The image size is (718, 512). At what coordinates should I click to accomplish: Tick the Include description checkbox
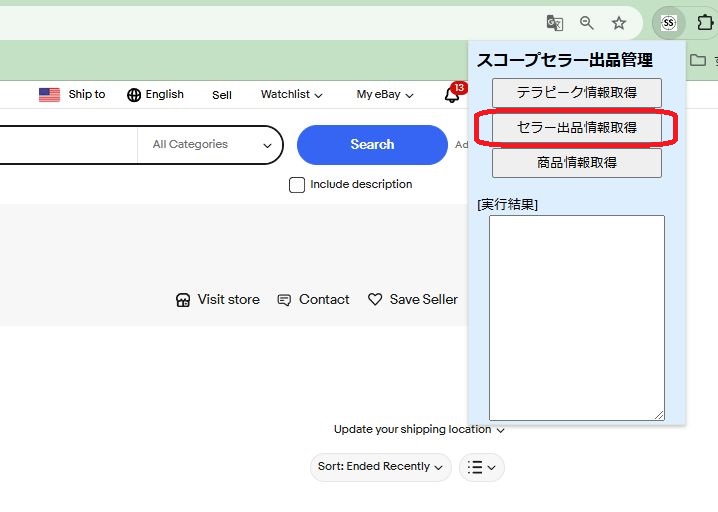click(297, 185)
